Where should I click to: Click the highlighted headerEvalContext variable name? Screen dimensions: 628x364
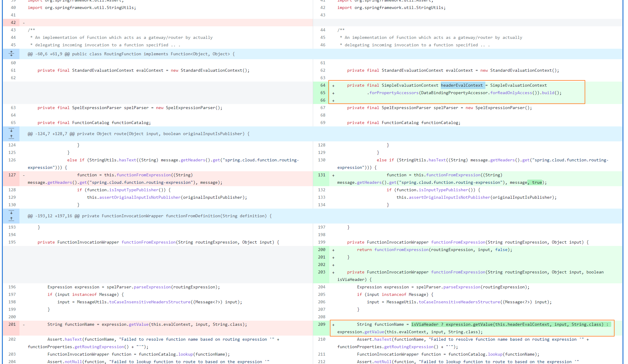point(462,85)
